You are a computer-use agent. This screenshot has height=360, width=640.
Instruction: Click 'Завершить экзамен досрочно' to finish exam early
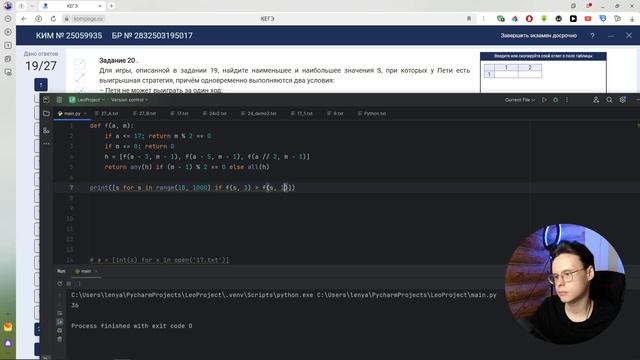(539, 36)
